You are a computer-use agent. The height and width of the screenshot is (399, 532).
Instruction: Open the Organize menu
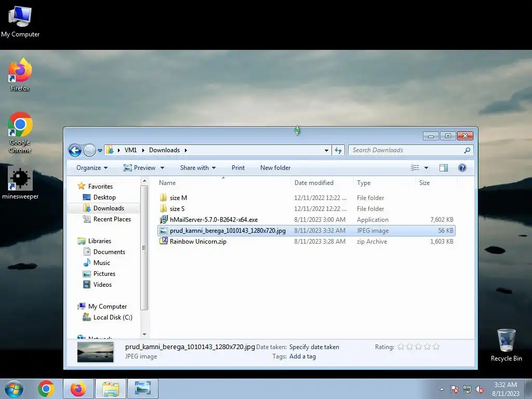coord(92,168)
